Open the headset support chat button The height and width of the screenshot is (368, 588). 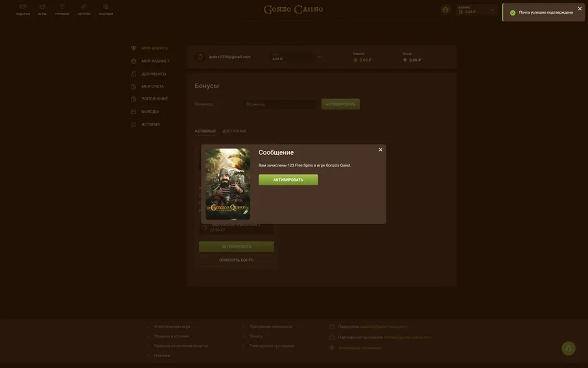point(568,349)
